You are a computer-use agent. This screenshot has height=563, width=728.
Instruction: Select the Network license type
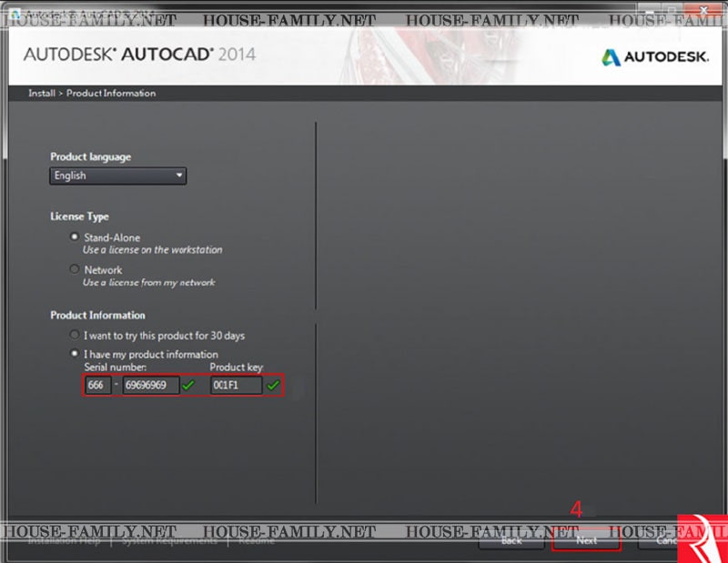tap(75, 269)
